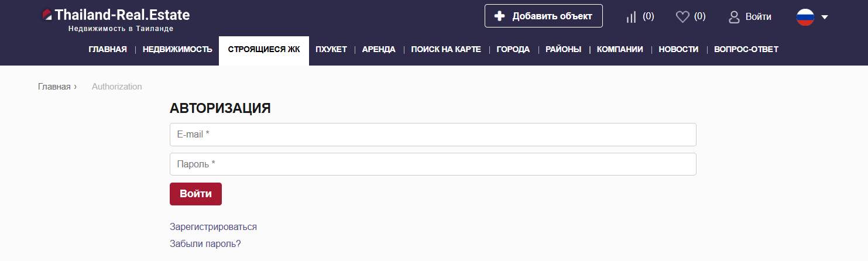868x261 pixels.
Task: Select the Строящиеся ЖК tab
Action: [x=264, y=50]
